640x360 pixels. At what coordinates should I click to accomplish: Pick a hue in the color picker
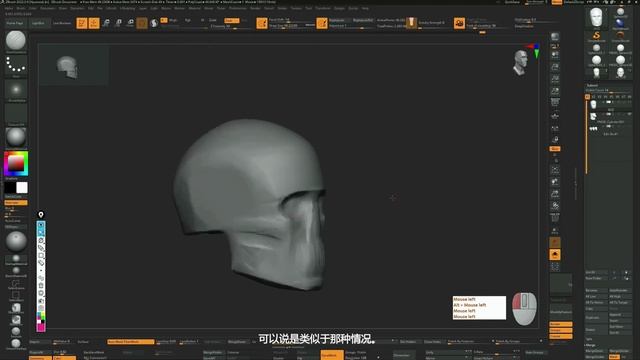click(16, 164)
